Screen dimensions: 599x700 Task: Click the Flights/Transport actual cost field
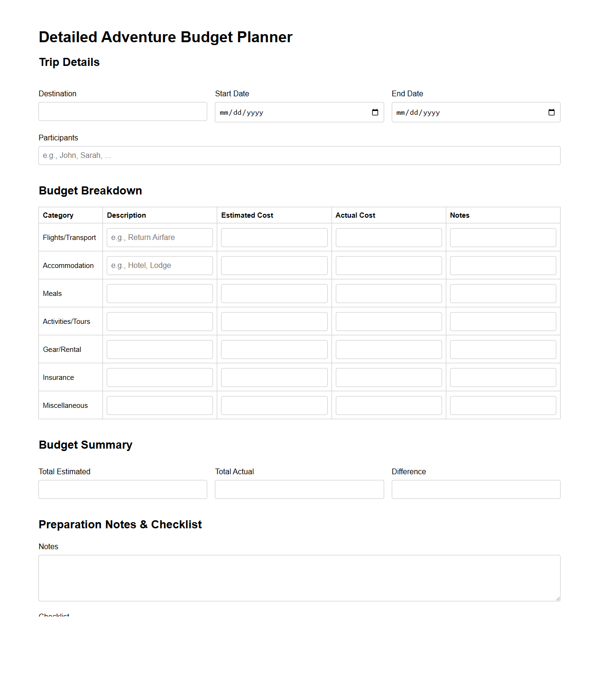point(388,237)
